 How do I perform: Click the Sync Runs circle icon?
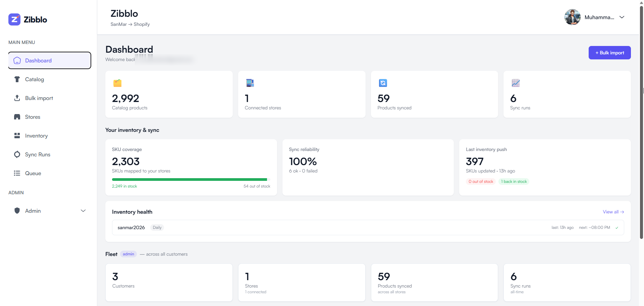pos(17,154)
